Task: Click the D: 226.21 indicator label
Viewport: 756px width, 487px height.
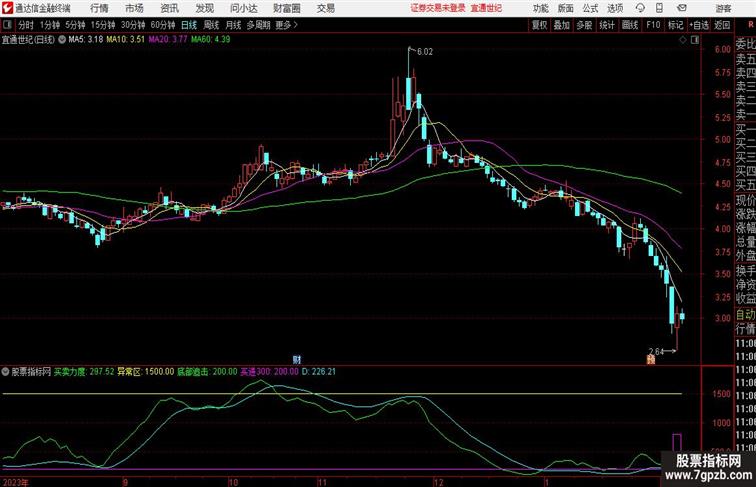Action: [x=318, y=372]
